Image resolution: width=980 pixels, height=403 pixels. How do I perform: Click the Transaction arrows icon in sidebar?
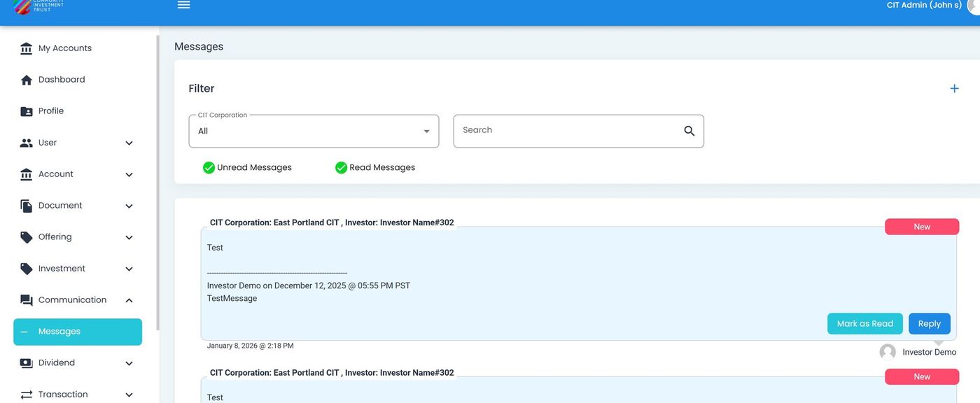[x=27, y=395]
